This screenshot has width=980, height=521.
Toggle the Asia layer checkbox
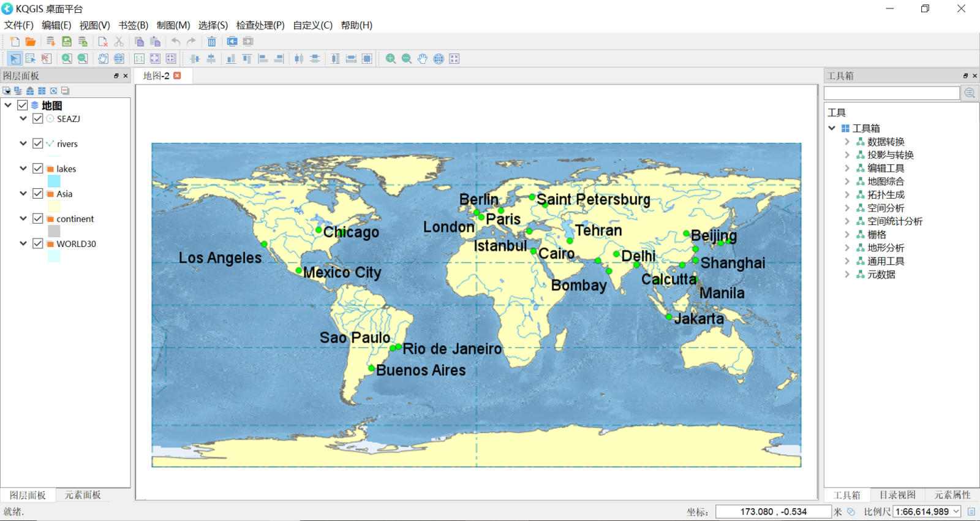pos(38,194)
